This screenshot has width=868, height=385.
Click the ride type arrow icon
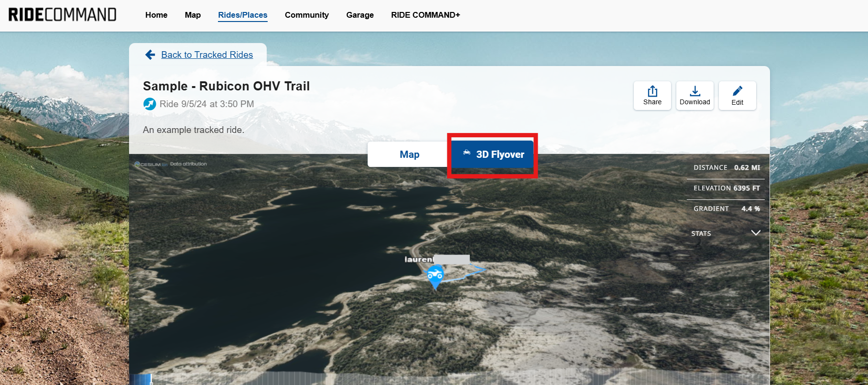click(x=150, y=104)
